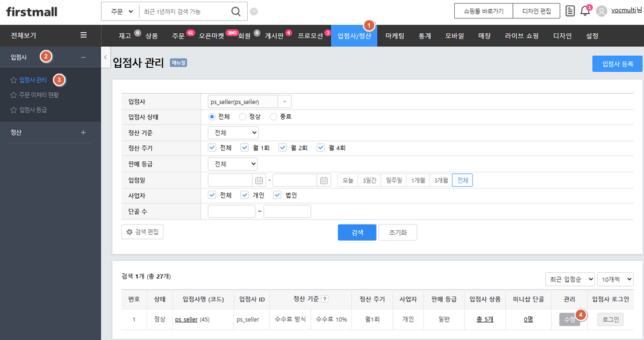This screenshot has height=340, width=644.
Task: Open the 오픈마켓 menu
Action: (x=212, y=36)
